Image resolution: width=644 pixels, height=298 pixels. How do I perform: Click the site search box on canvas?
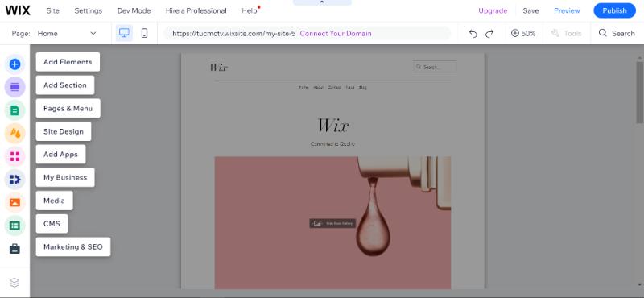point(435,67)
